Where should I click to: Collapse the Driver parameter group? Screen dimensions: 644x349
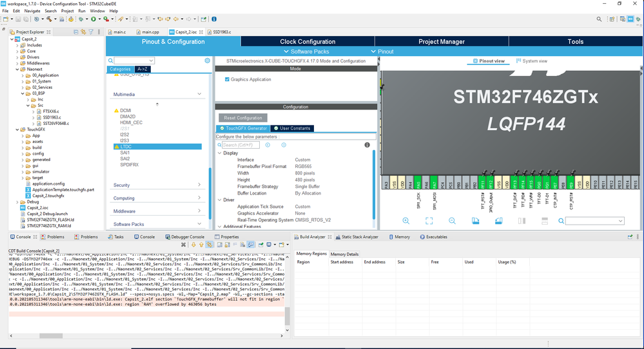220,200
